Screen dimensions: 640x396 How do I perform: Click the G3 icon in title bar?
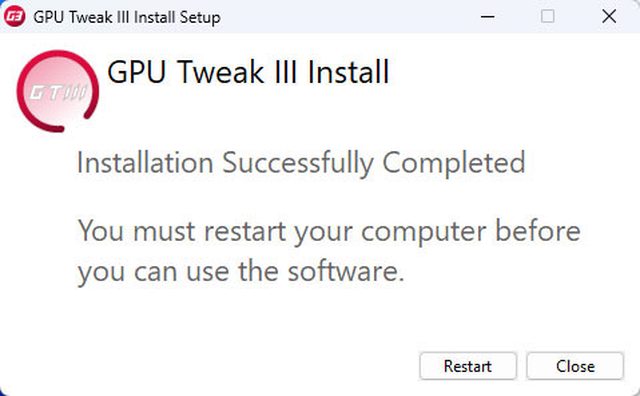pos(15,17)
